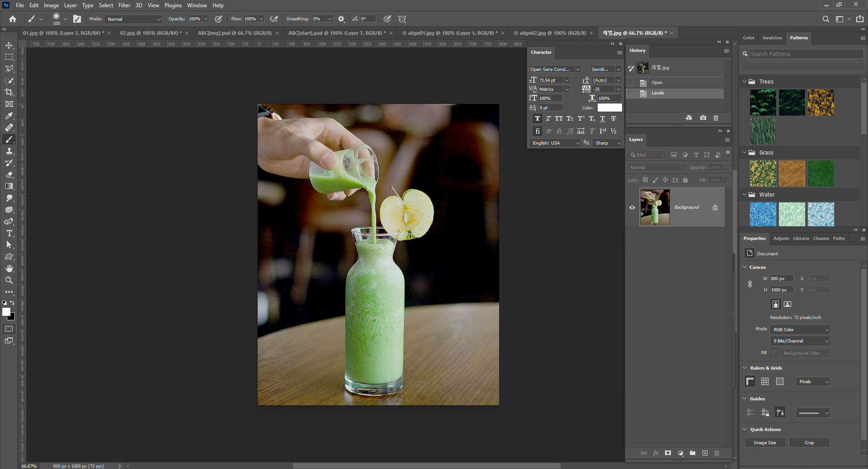Hide the Background layer visibility
Image resolution: width=868 pixels, height=469 pixels.
632,207
